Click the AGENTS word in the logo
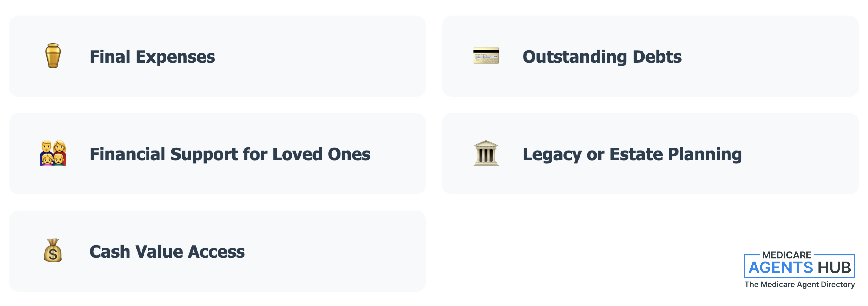Image resolution: width=868 pixels, height=306 pixels. (780, 268)
